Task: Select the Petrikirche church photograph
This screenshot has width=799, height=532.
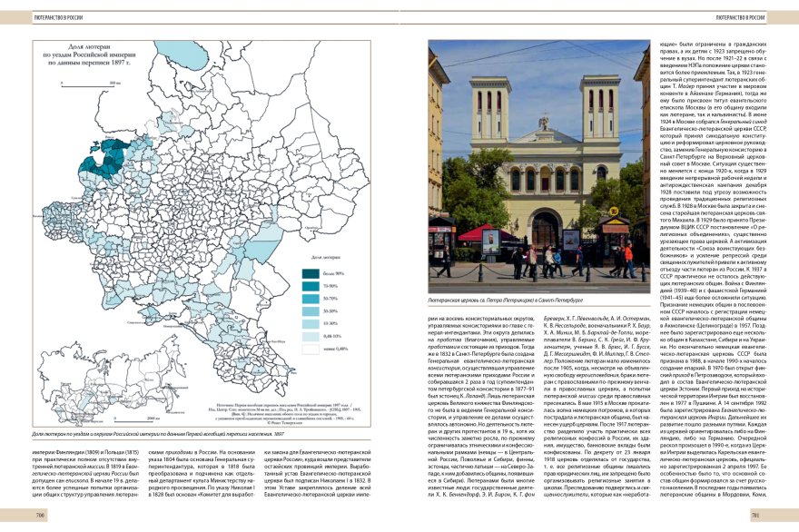Action: pos(539,165)
